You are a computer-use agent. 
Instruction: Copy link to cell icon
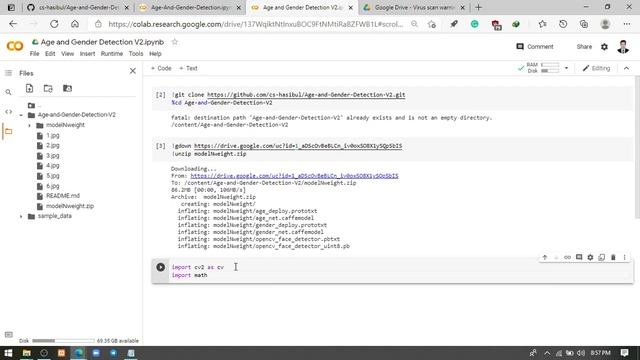tap(567, 258)
